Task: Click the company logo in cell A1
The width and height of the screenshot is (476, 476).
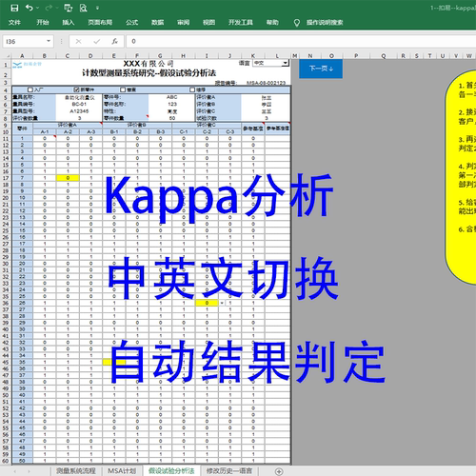Action: tap(27, 65)
